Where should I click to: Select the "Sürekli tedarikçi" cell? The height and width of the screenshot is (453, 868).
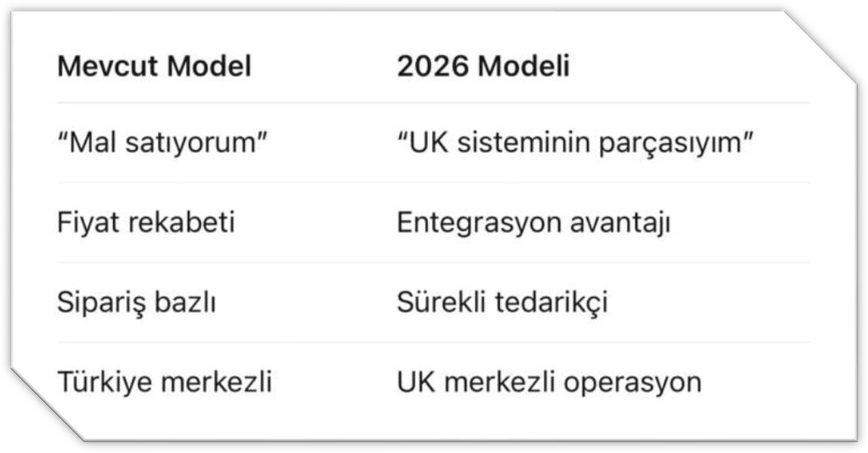(502, 303)
